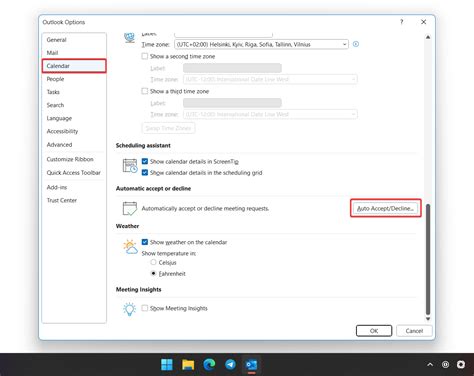Click OK to save Outlook options
The width and height of the screenshot is (474, 376).
click(374, 331)
